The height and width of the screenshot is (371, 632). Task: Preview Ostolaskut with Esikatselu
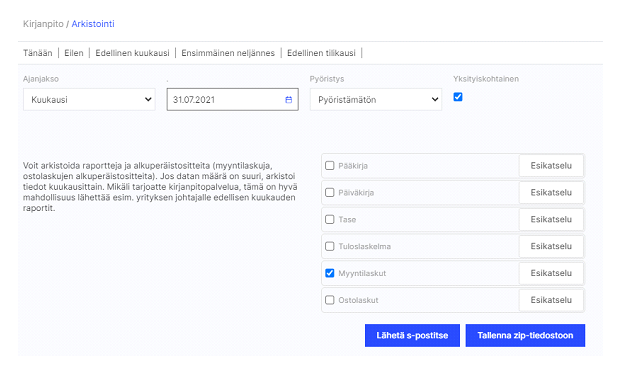click(551, 300)
